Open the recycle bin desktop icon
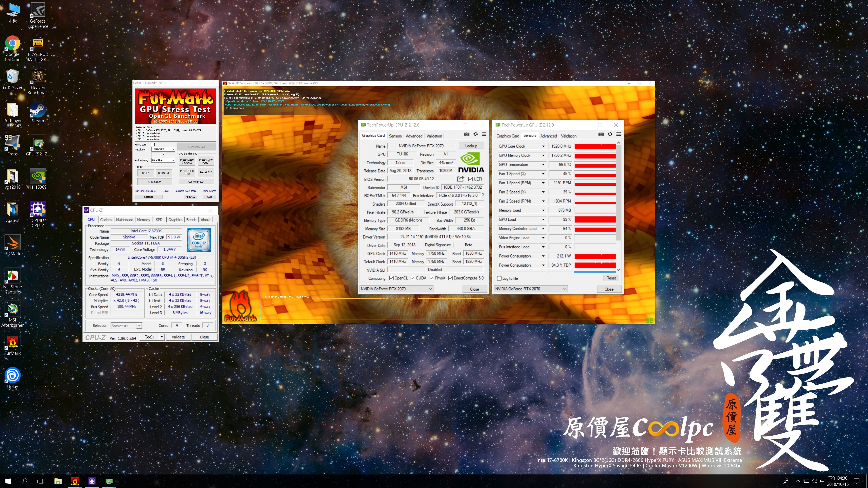The width and height of the screenshot is (868, 488). coord(12,80)
